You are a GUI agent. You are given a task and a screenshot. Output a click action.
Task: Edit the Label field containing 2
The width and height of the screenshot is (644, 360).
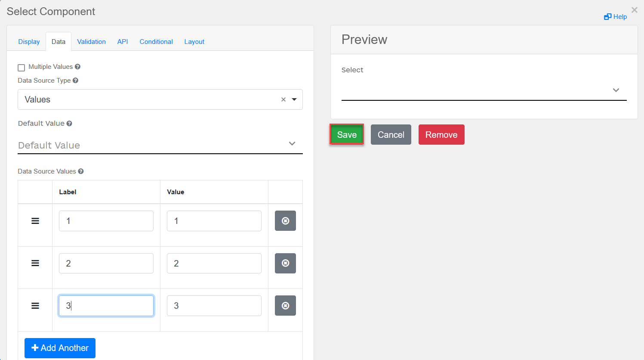pyautogui.click(x=106, y=263)
